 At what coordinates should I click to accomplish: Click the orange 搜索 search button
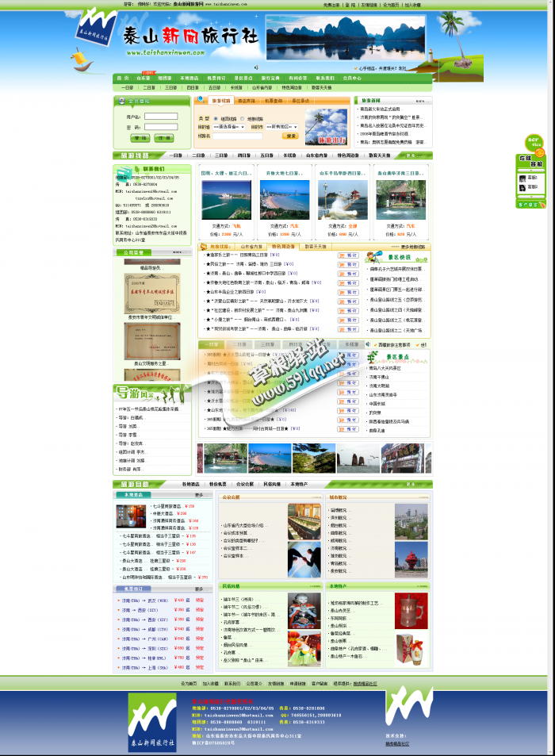tap(290, 136)
